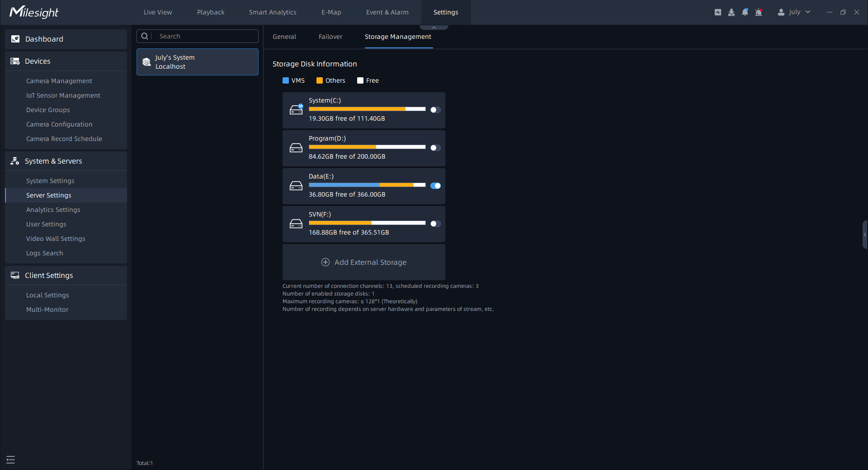Open the july user dropdown
868x470 pixels.
click(x=794, y=12)
